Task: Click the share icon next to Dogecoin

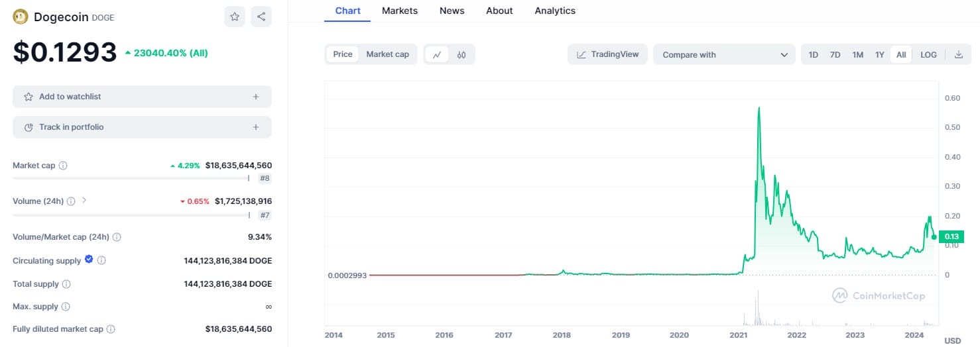Action: point(261,17)
